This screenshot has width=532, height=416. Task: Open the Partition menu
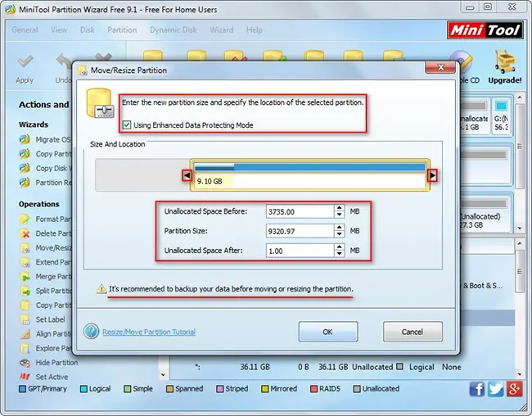[122, 29]
